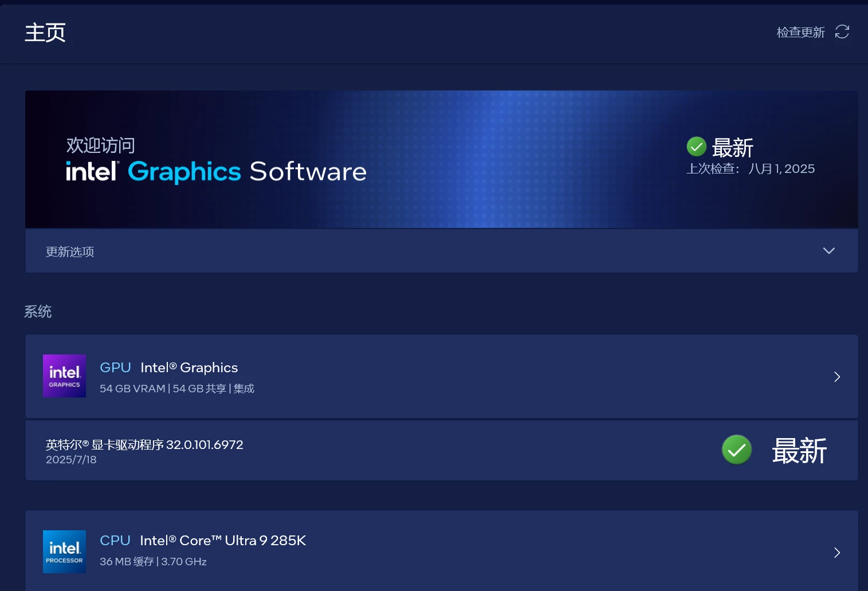This screenshot has height=591, width=868.
Task: Click the Intel Processor blue logo icon
Action: pyautogui.click(x=64, y=551)
